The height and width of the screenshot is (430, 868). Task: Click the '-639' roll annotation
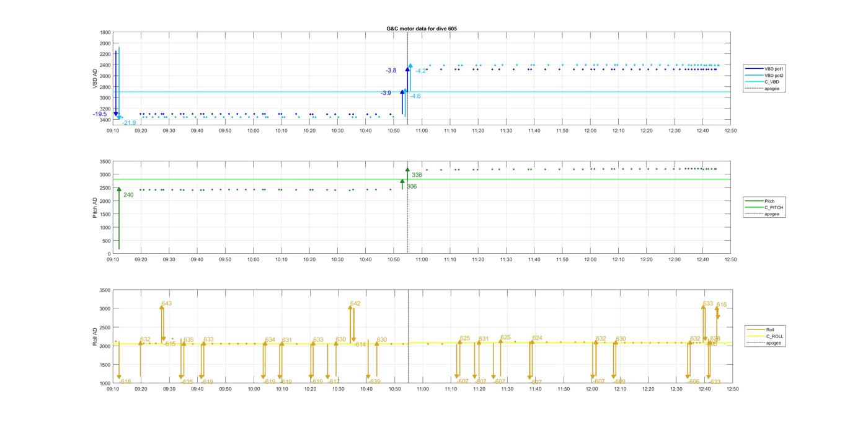374,382
